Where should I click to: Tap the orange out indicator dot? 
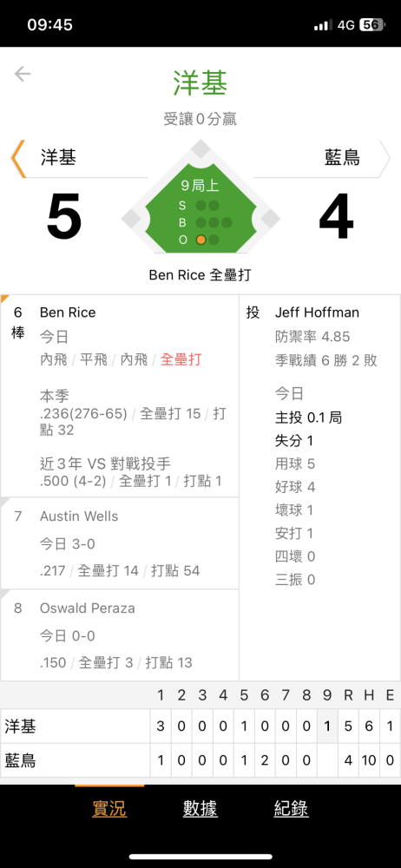click(x=201, y=240)
